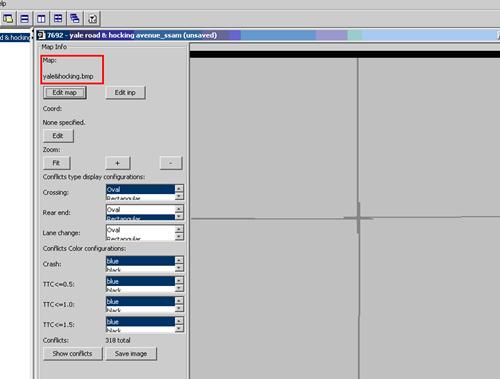Click the Lane change list scroll-up arrow

tap(179, 229)
